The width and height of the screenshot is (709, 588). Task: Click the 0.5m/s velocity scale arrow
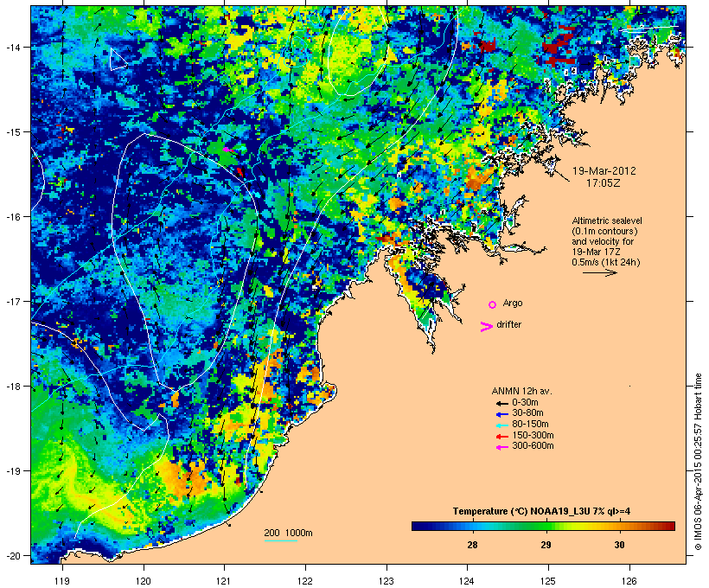(x=600, y=272)
